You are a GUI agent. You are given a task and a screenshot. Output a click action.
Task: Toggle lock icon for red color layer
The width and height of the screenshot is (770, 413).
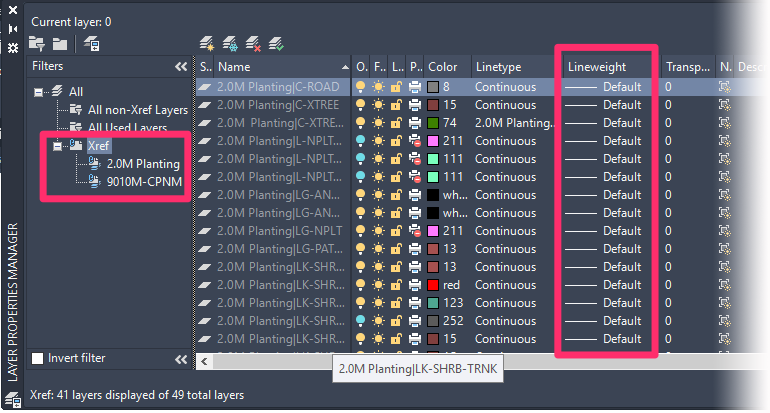click(x=396, y=285)
